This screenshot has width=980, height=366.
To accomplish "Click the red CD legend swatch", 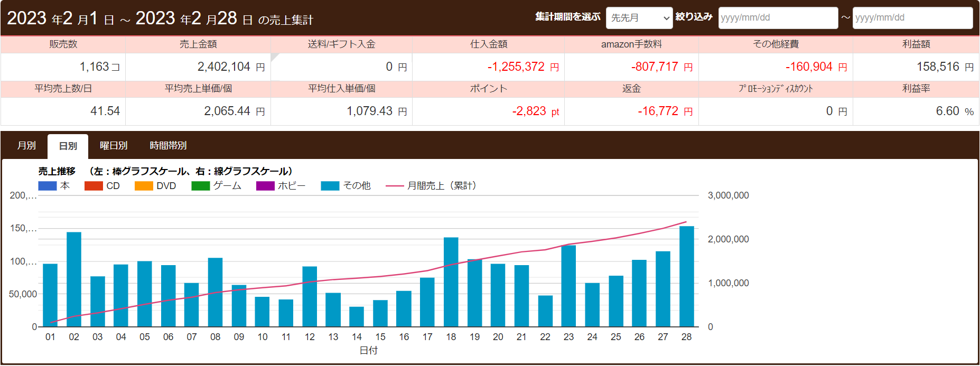I will (94, 186).
